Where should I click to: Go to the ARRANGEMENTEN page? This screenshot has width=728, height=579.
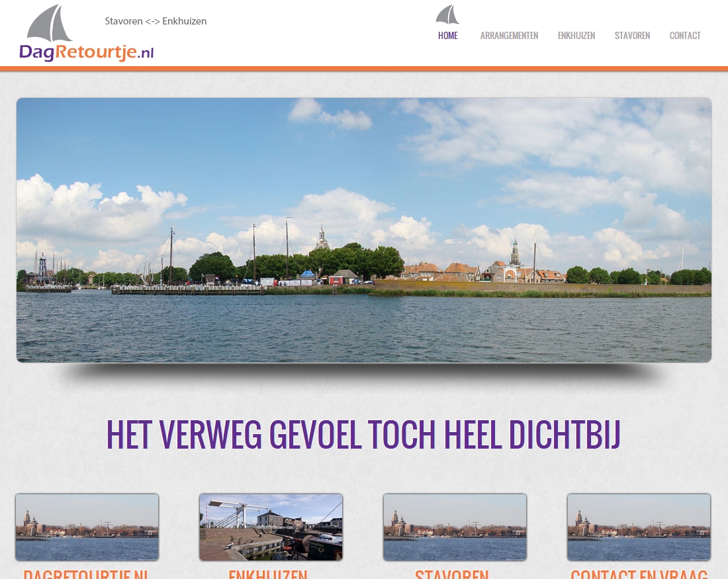509,36
